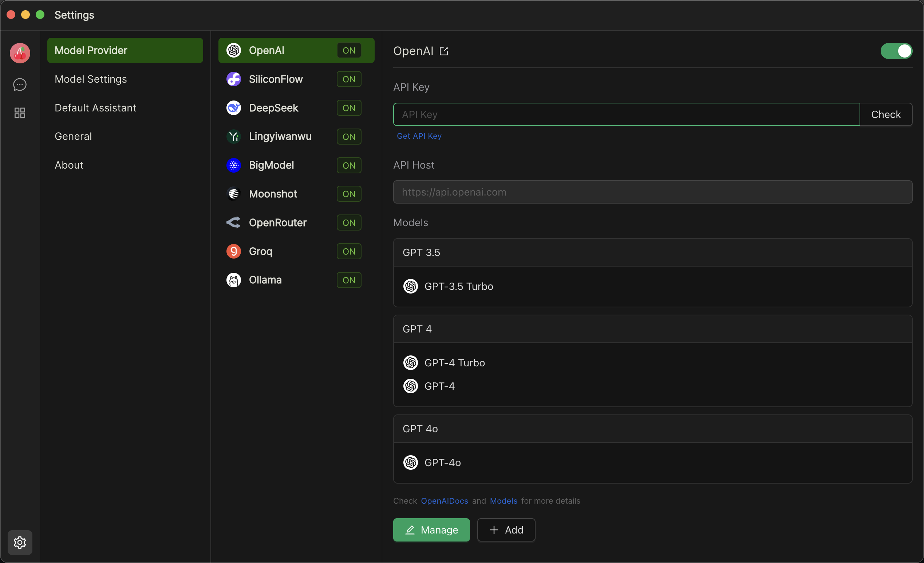Click the GPT-3.5 Turbo model icon
The width and height of the screenshot is (924, 563).
(x=411, y=286)
